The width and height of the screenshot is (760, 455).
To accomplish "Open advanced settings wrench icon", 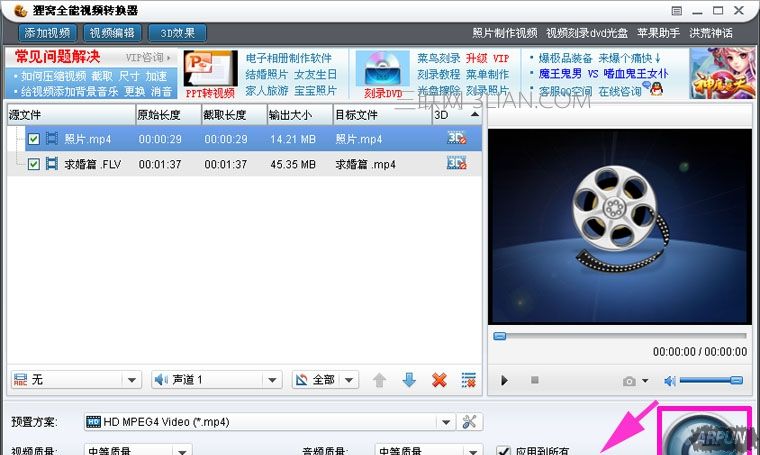I will click(469, 422).
